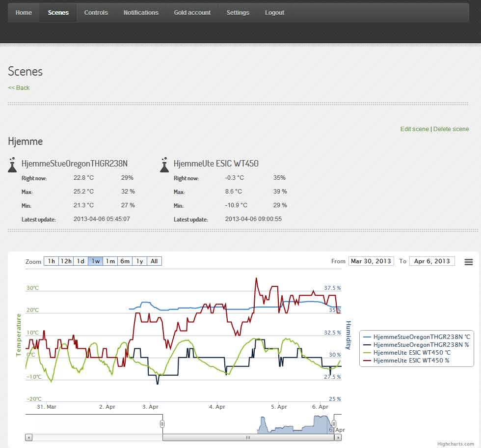Show All data with zoom button
481x448 pixels.
pyautogui.click(x=154, y=261)
